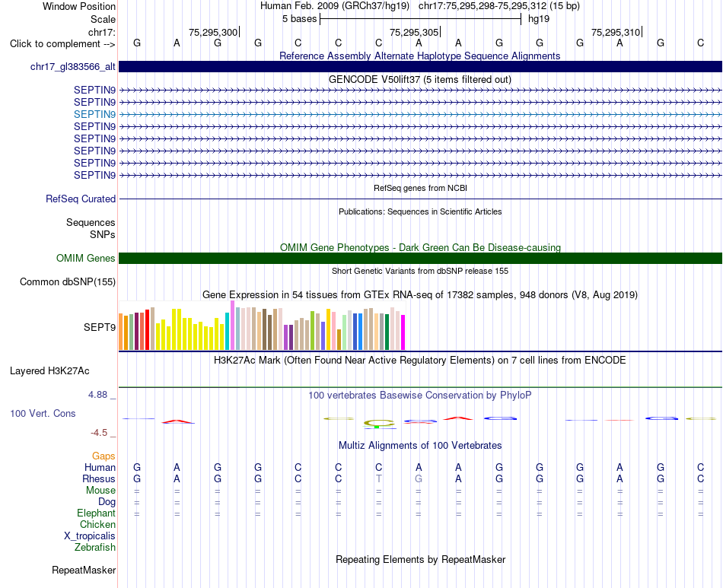Click the X_tropicalis species label
This screenshot has height=588, width=723.
pyautogui.click(x=90, y=536)
